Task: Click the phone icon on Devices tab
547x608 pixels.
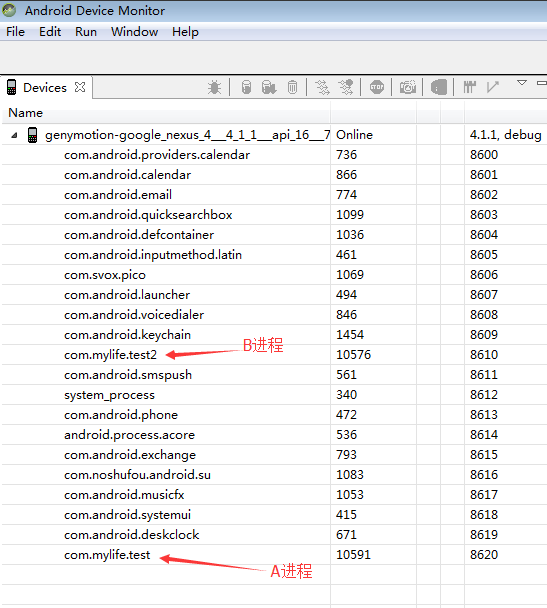Action: [12, 87]
